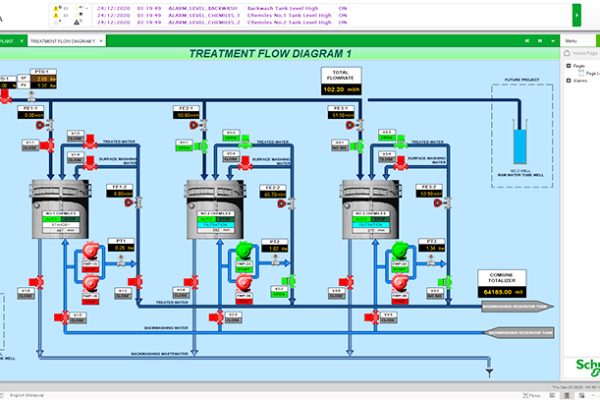Select green inlet valve V3-1 symbol
Image resolution: width=600 pixels, height=400 pixels.
point(357,145)
